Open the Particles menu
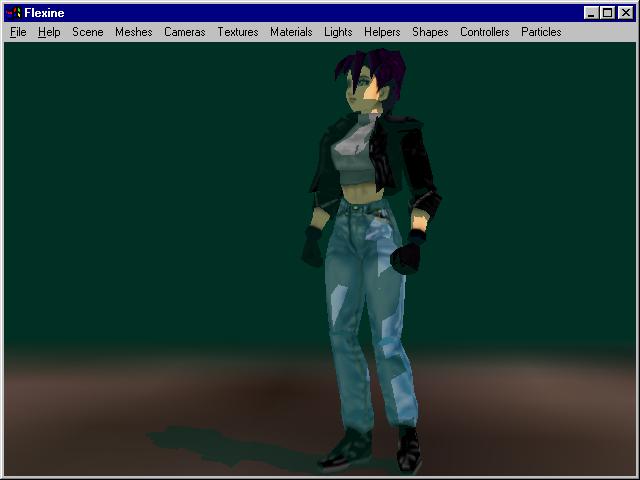 coord(541,32)
